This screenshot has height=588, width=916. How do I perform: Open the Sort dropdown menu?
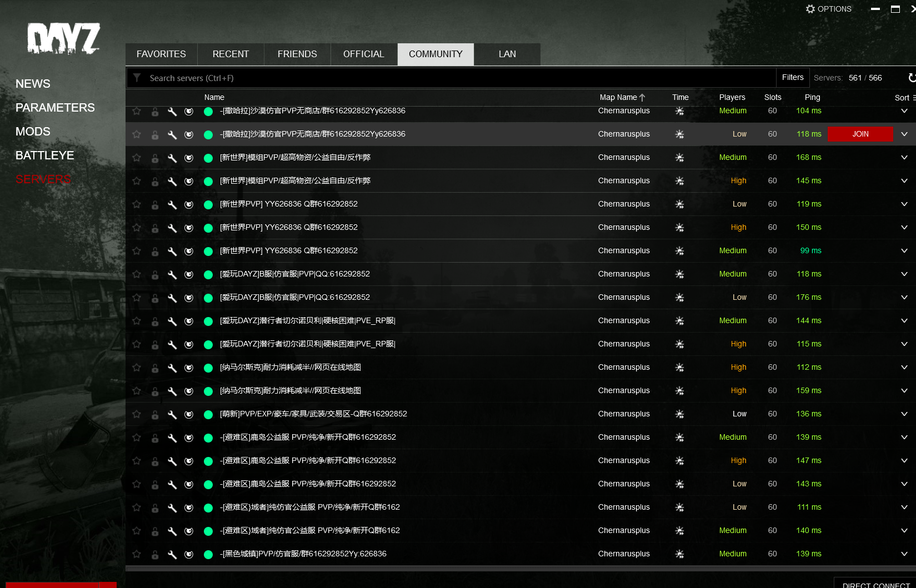click(x=904, y=98)
